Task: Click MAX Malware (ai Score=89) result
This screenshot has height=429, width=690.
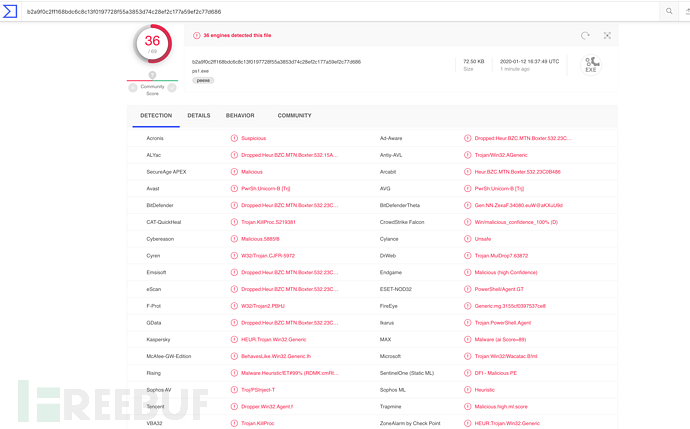Action: click(500, 339)
